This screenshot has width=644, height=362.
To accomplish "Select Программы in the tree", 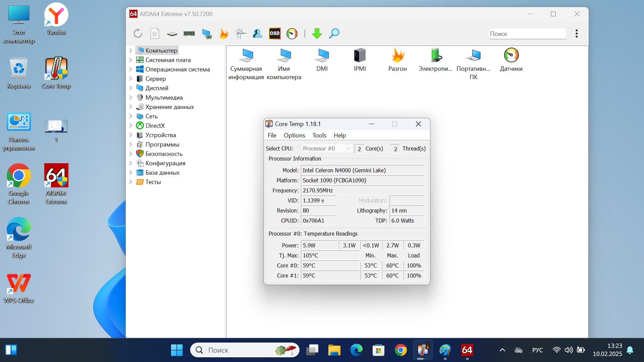I will 162,144.
